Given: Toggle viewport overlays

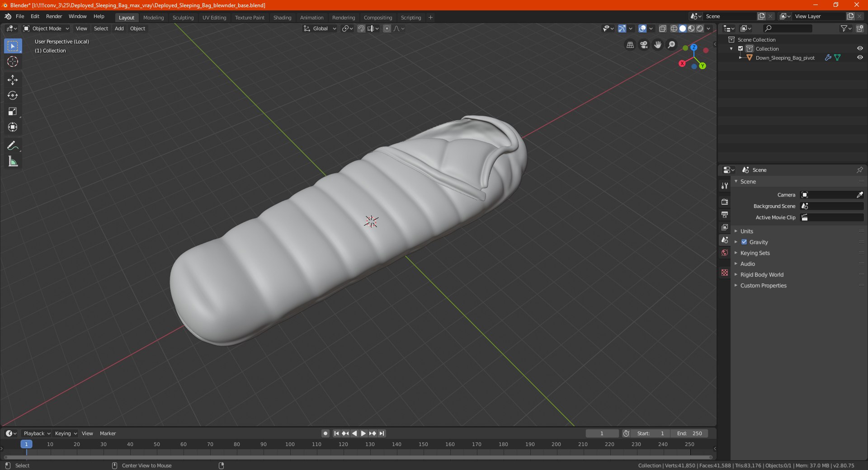Looking at the screenshot, I should 642,28.
